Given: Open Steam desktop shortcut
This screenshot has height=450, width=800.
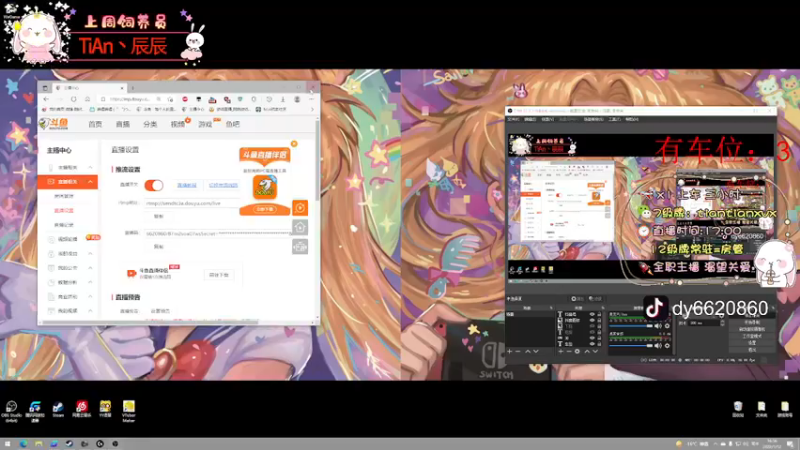Looking at the screenshot, I should pyautogui.click(x=58, y=410).
